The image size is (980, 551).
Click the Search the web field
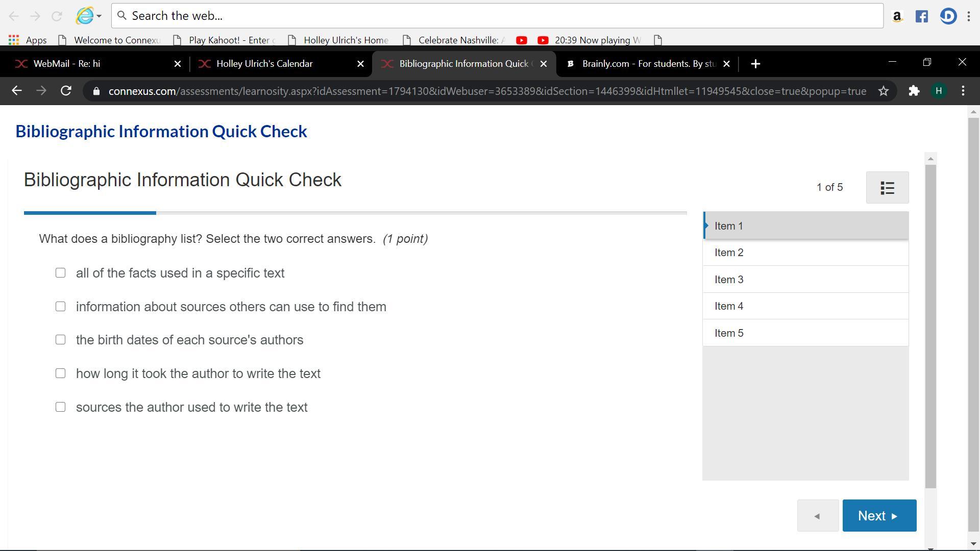click(498, 16)
